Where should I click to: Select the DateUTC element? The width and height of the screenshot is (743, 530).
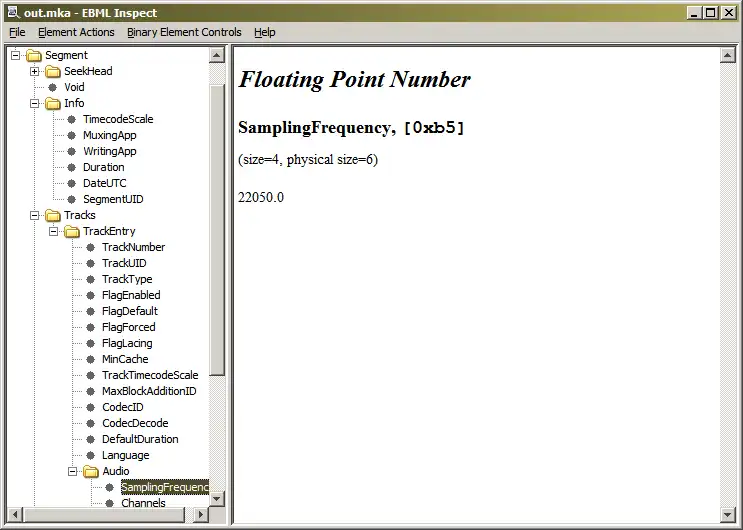(x=105, y=183)
